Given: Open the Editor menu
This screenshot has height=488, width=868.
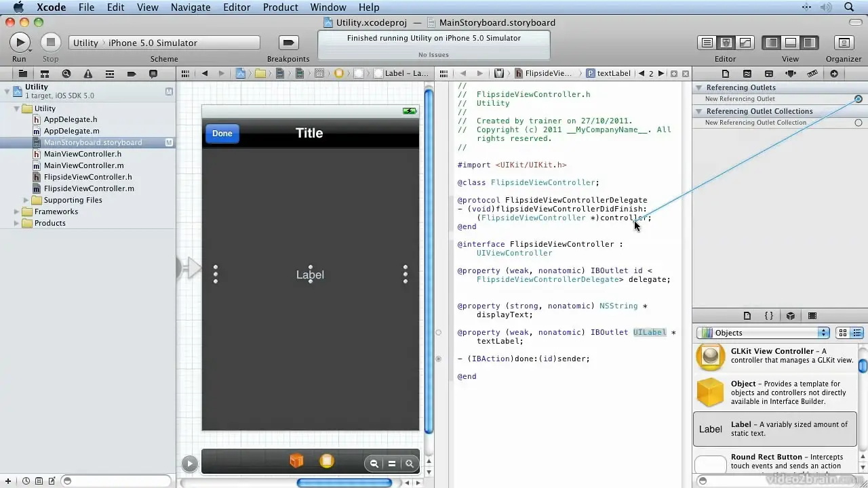Looking at the screenshot, I should [237, 7].
